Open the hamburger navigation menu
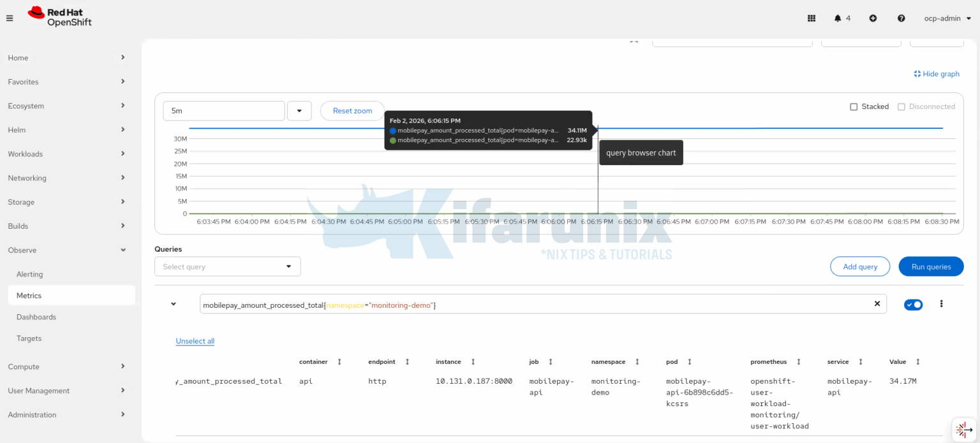This screenshot has height=443, width=980. [10, 18]
